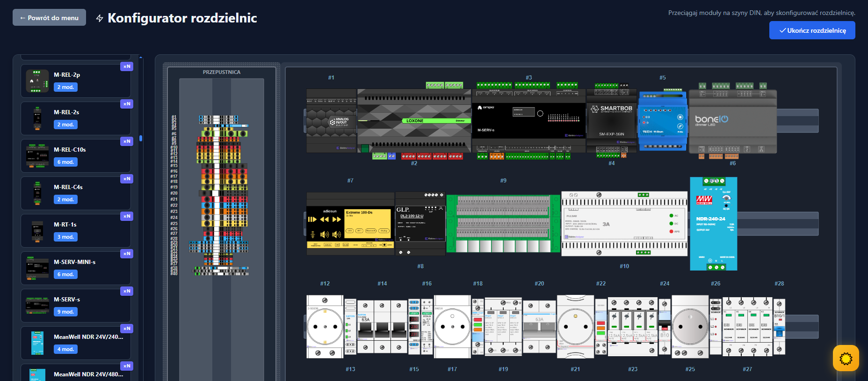Viewport: 868px width, 381px height.
Task: Select M-SERV-MINI-s in the module list
Action: coord(76,268)
